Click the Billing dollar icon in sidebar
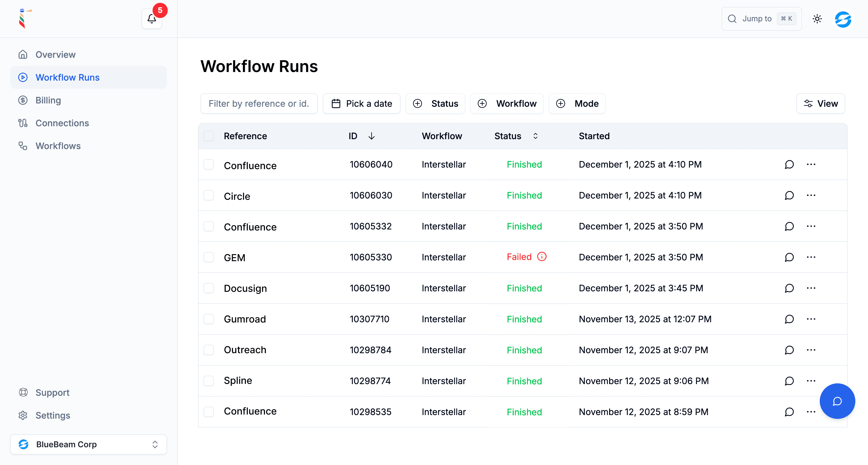 [x=23, y=100]
